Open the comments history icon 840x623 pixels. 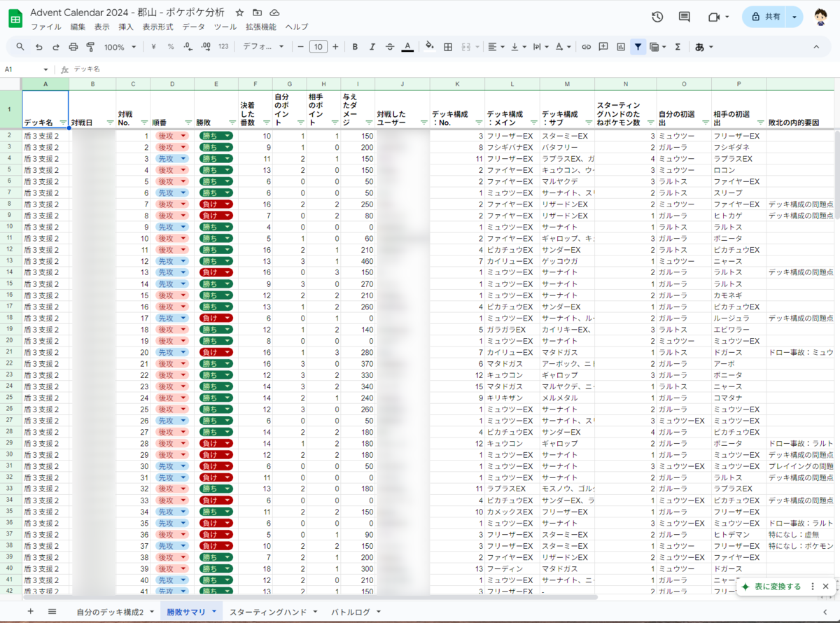coord(685,17)
